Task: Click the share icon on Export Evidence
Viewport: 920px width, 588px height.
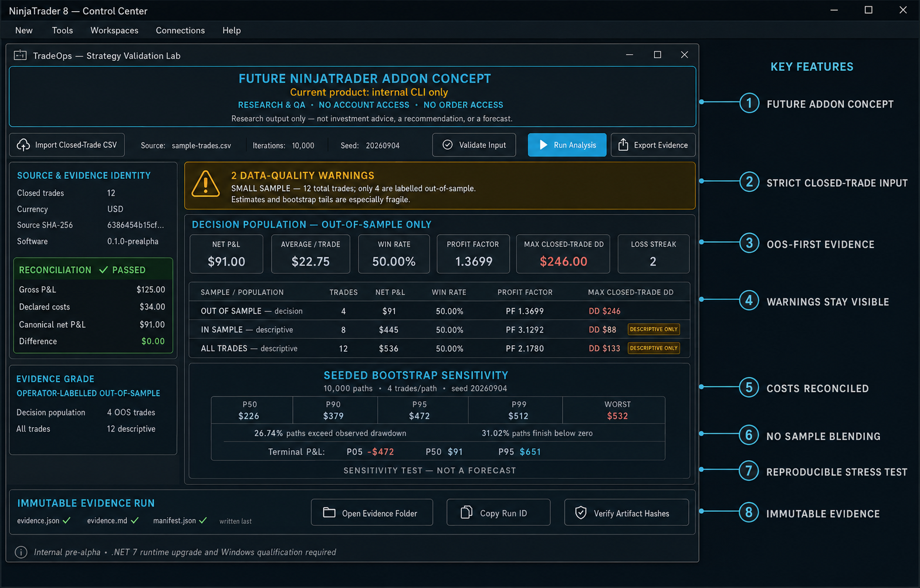Action: coord(623,145)
